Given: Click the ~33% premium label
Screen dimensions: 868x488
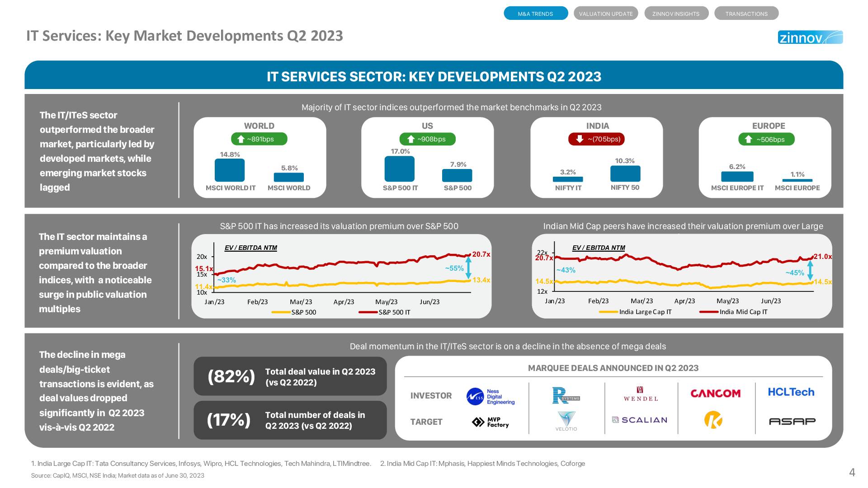Looking at the screenshot, I should [x=226, y=280].
